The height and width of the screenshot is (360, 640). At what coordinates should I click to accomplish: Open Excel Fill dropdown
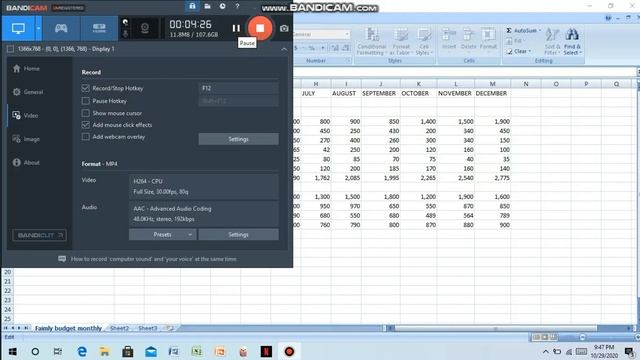coord(515,41)
